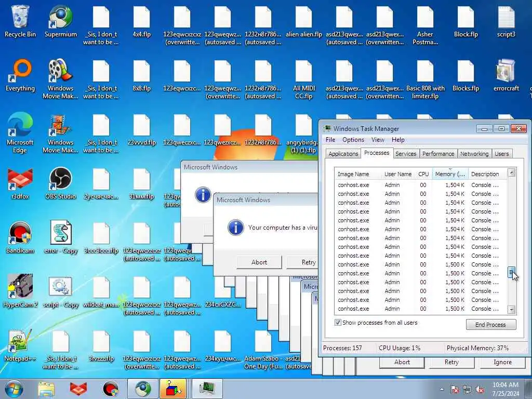
Task: Select the Bandicam desktop shortcut
Action: (20, 237)
